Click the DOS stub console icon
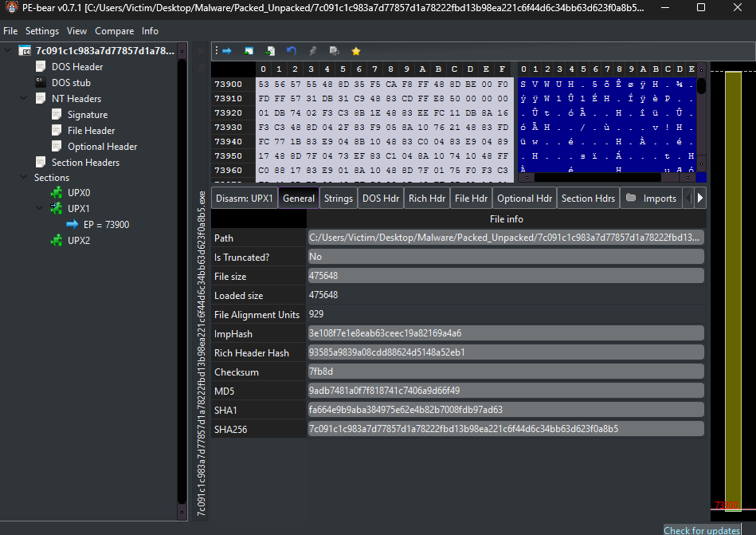This screenshot has width=756, height=535. [41, 83]
